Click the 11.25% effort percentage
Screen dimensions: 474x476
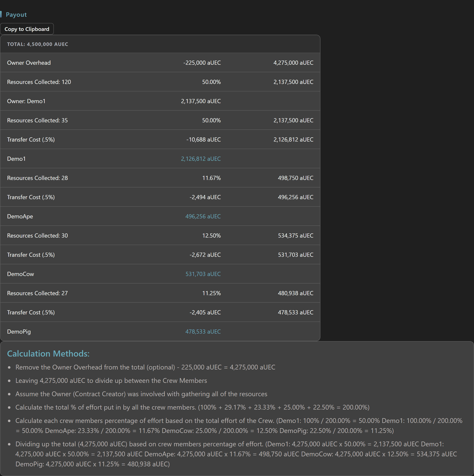212,293
